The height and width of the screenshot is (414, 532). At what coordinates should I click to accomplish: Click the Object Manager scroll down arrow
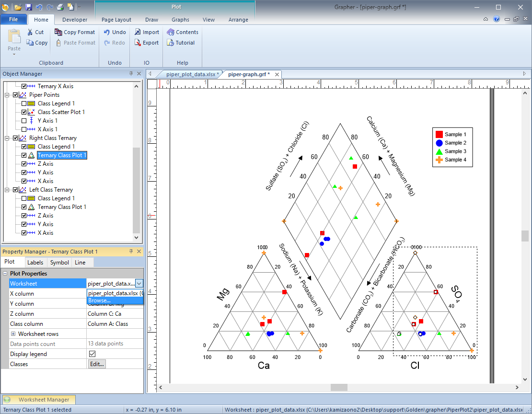pos(137,238)
